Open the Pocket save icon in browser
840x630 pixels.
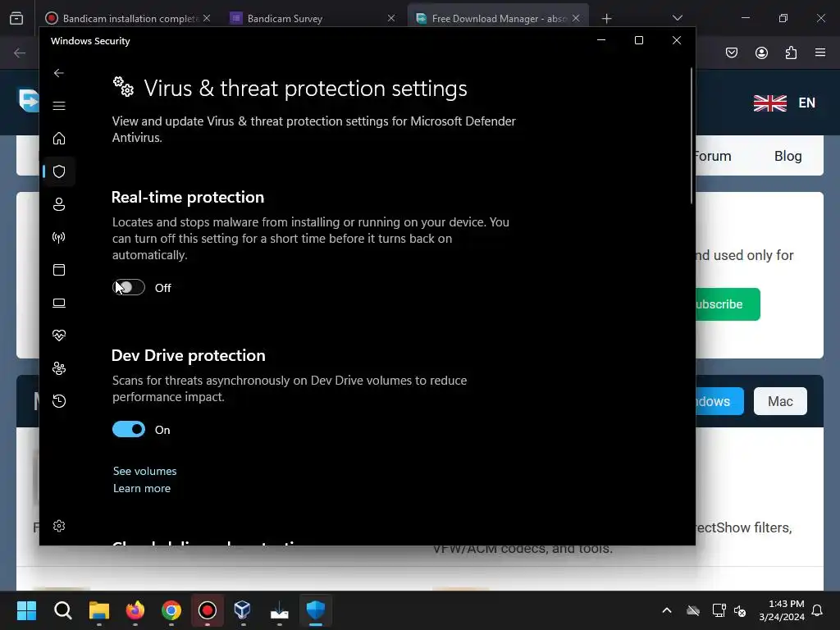pyautogui.click(x=732, y=52)
